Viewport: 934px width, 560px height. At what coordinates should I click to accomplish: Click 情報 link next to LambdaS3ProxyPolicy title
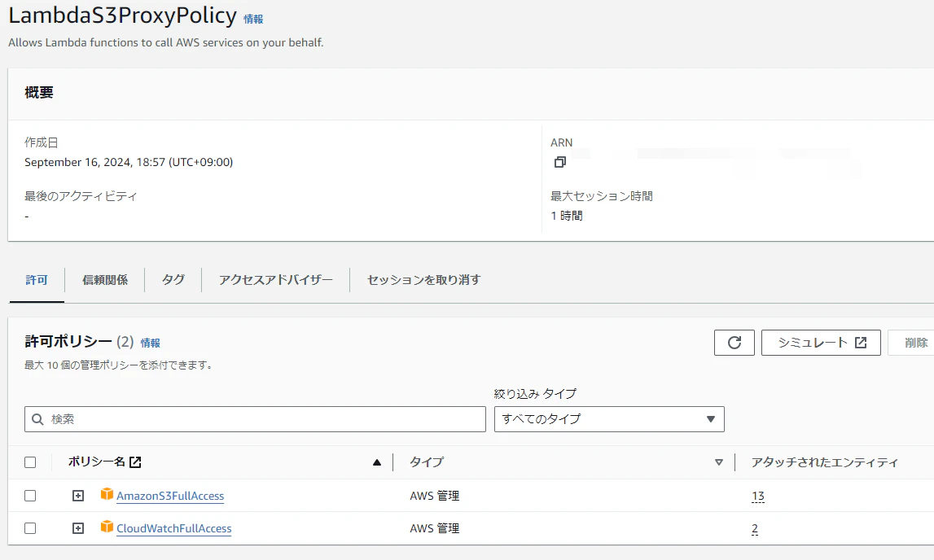(x=253, y=19)
